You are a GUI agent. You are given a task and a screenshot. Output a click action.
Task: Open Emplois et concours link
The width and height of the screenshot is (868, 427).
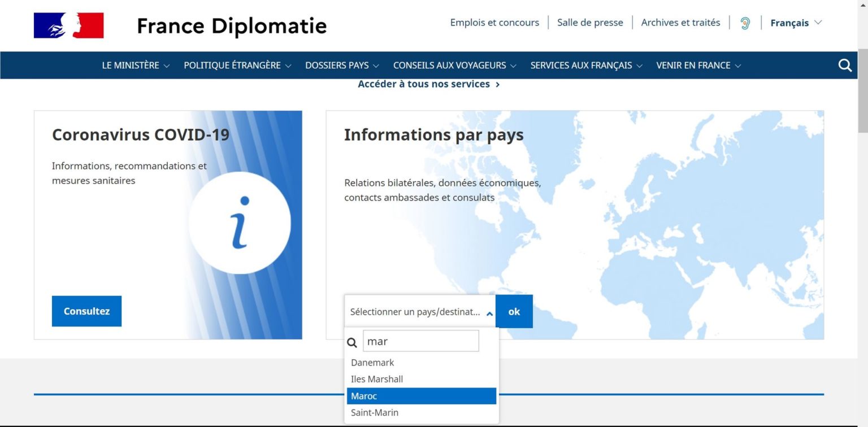tap(494, 23)
